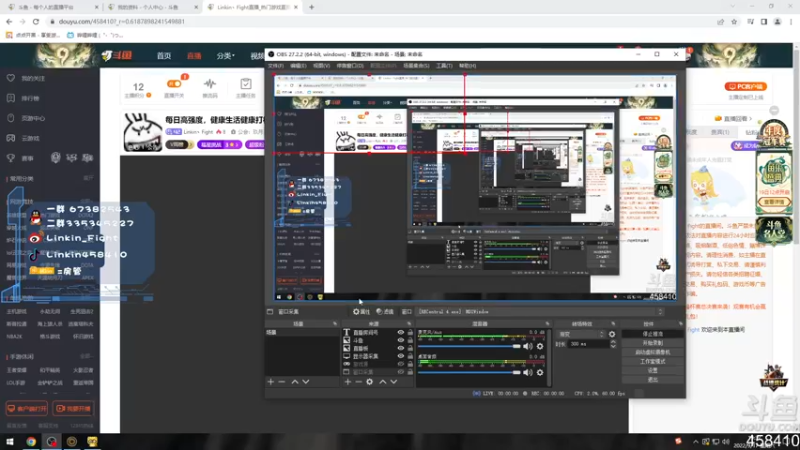800x450 pixels.
Task: Move scene down arrow in Scenes panel
Action: (x=306, y=382)
